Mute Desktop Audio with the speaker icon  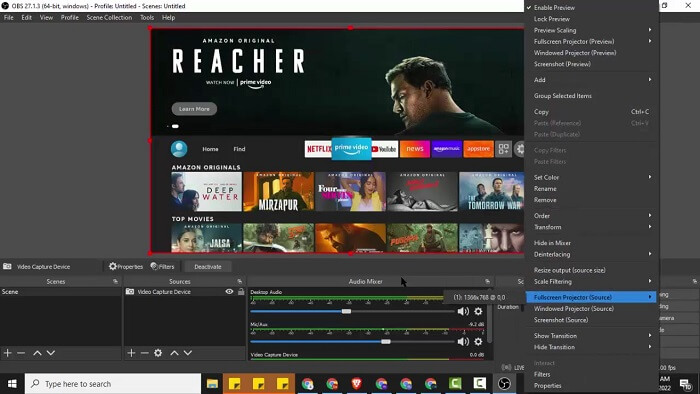(463, 311)
